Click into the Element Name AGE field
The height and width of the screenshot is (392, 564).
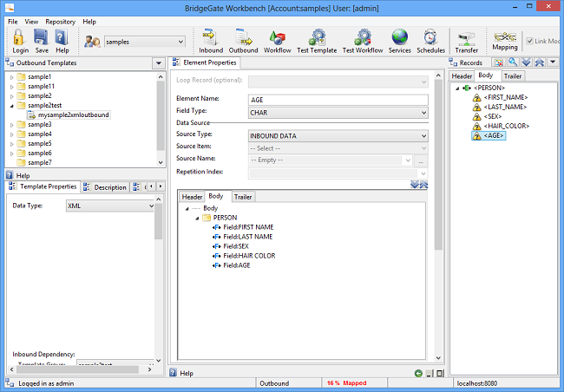pyautogui.click(x=338, y=100)
